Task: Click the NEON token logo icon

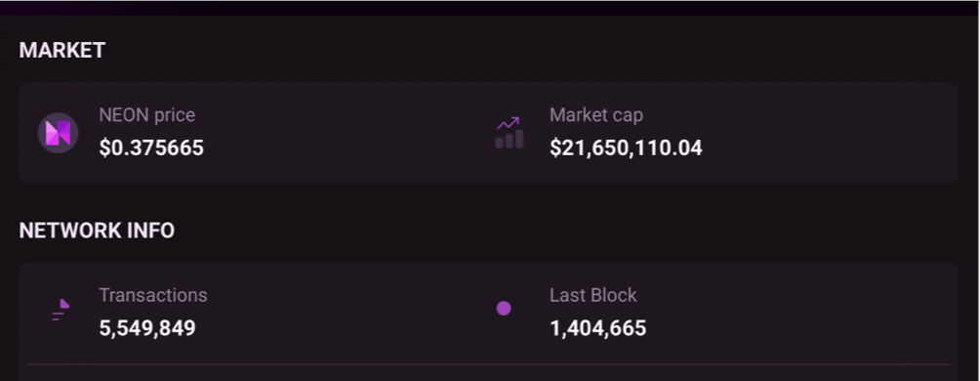Action: (x=59, y=133)
